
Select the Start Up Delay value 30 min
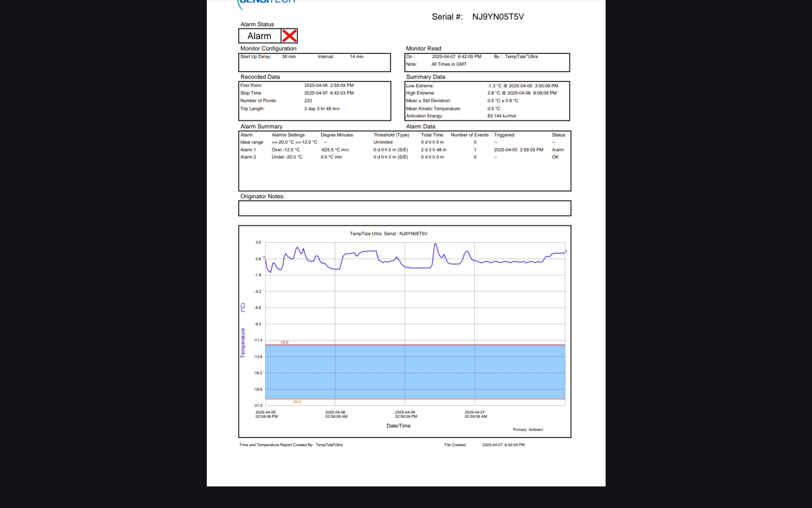click(289, 57)
